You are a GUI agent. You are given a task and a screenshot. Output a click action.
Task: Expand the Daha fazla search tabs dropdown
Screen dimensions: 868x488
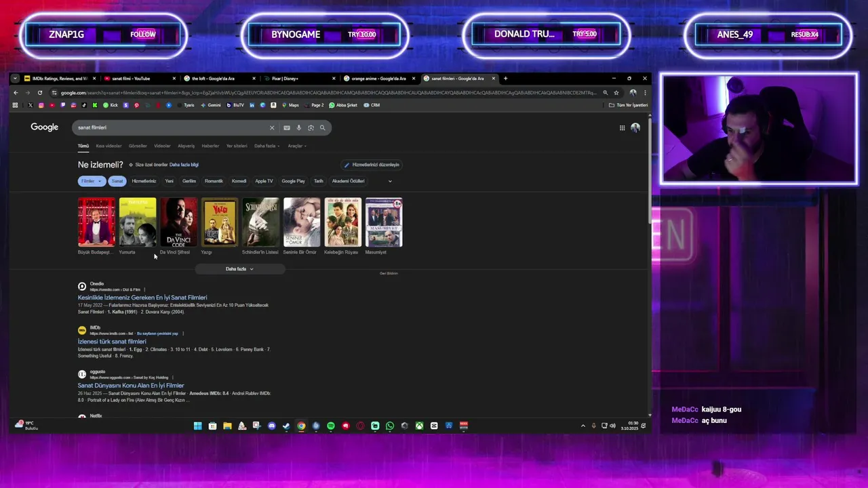pos(267,146)
